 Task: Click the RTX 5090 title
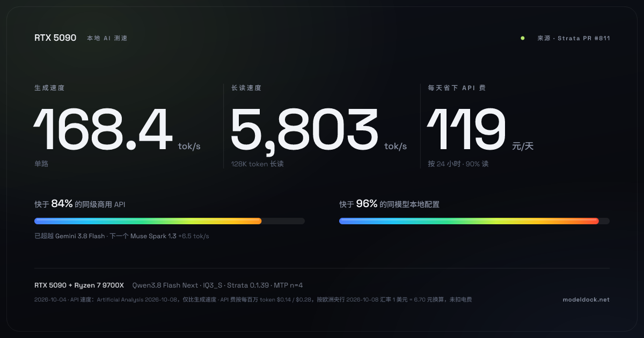point(55,38)
